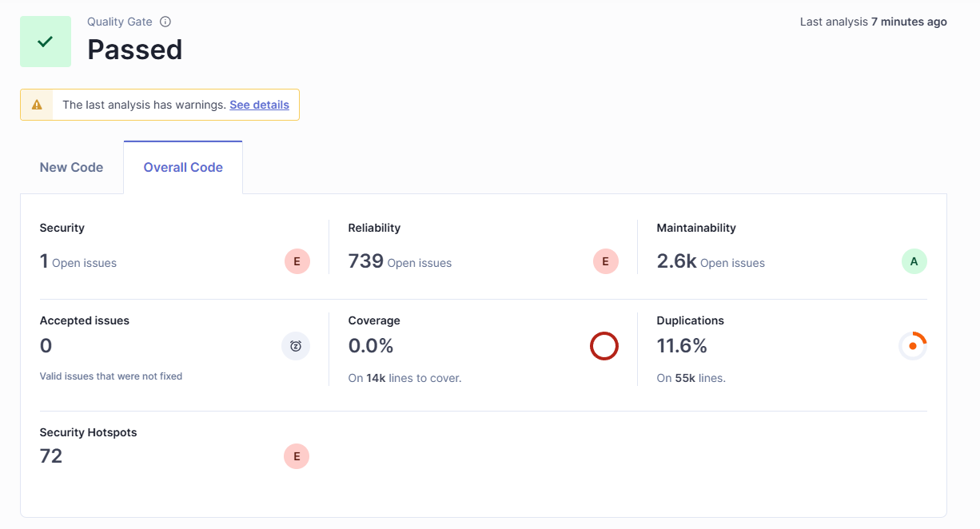Click the green Passed checkmark badge
980x529 pixels.
46,42
